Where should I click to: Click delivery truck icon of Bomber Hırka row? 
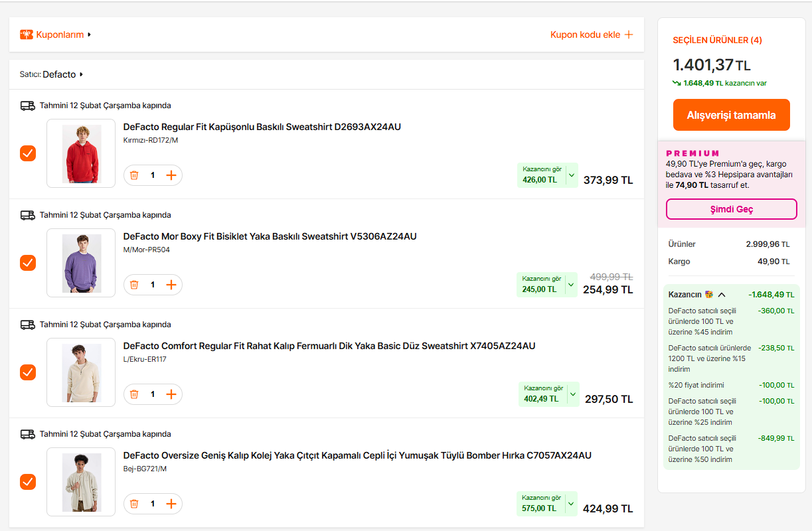[28, 434]
